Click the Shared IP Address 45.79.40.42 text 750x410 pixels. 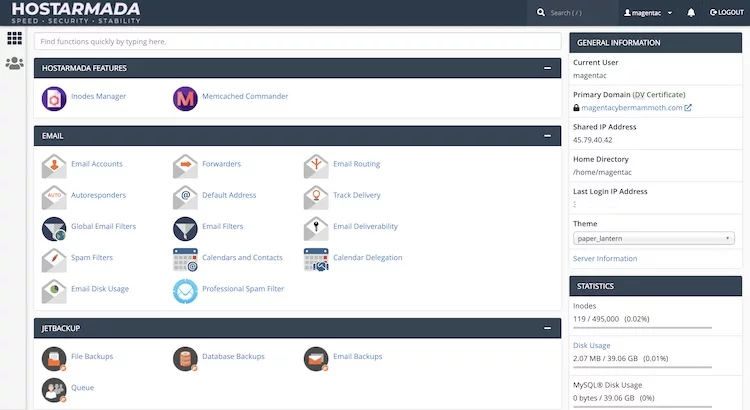(592, 140)
